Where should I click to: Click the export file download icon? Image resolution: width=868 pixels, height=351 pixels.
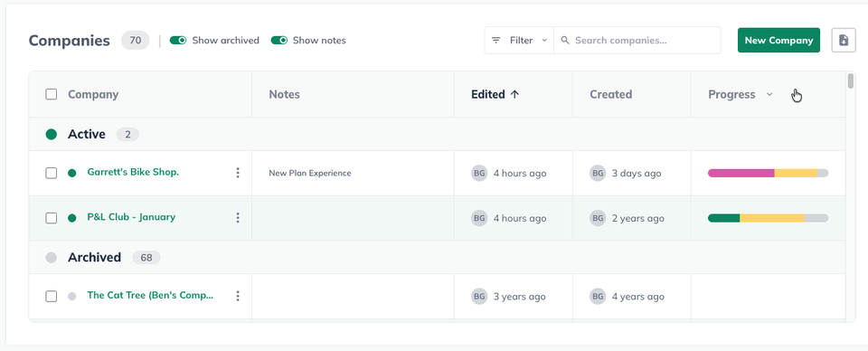844,41
